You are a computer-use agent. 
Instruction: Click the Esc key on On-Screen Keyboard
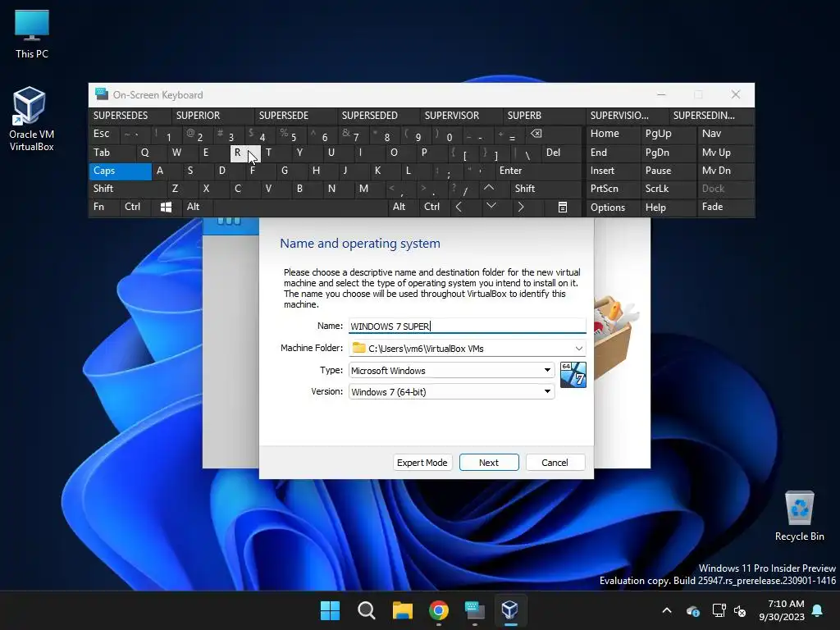[x=104, y=134]
